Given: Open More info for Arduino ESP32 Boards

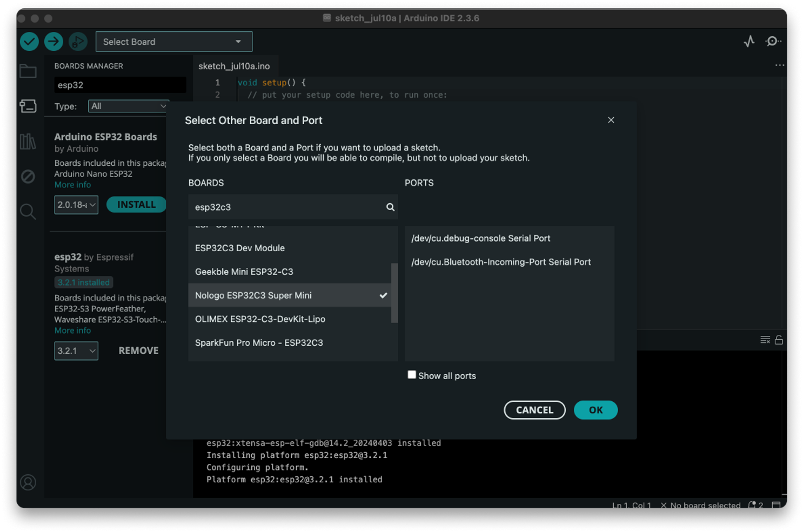Looking at the screenshot, I should pos(72,185).
